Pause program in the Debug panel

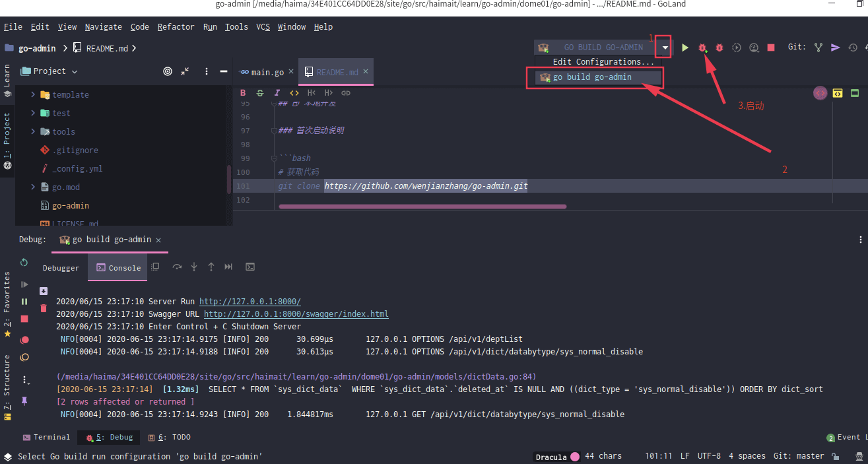(24, 302)
